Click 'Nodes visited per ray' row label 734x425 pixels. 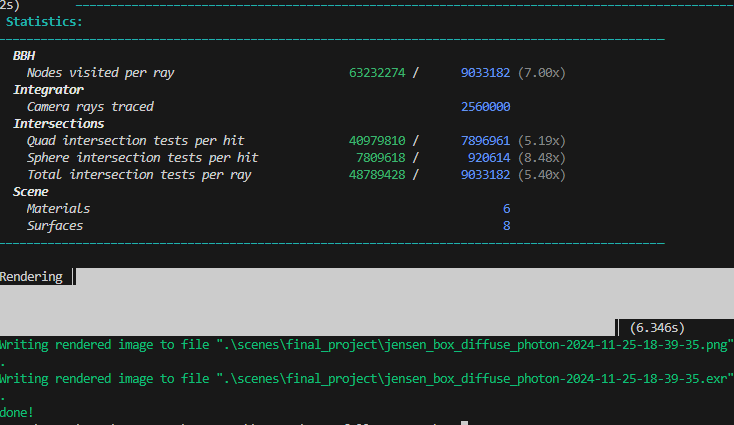[100, 73]
